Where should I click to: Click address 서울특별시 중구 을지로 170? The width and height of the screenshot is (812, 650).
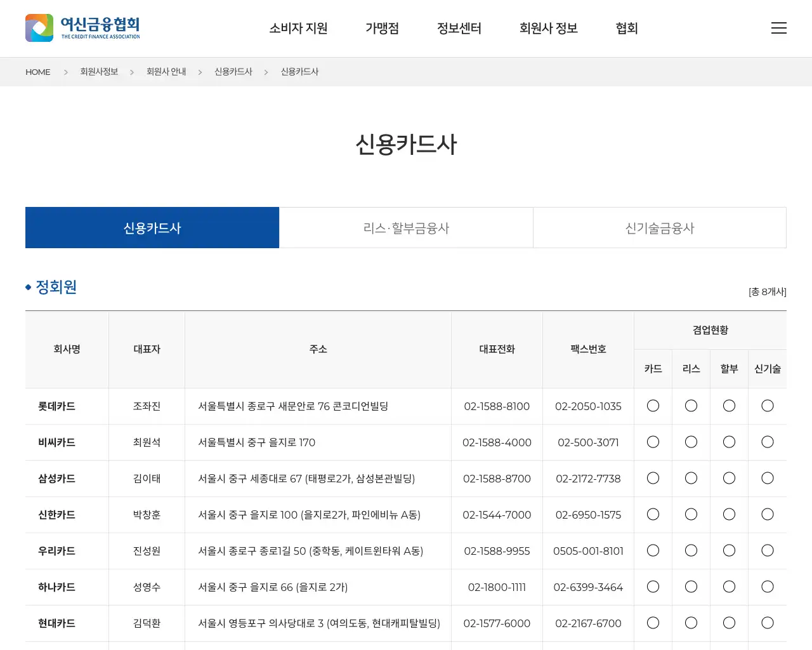[x=256, y=442]
